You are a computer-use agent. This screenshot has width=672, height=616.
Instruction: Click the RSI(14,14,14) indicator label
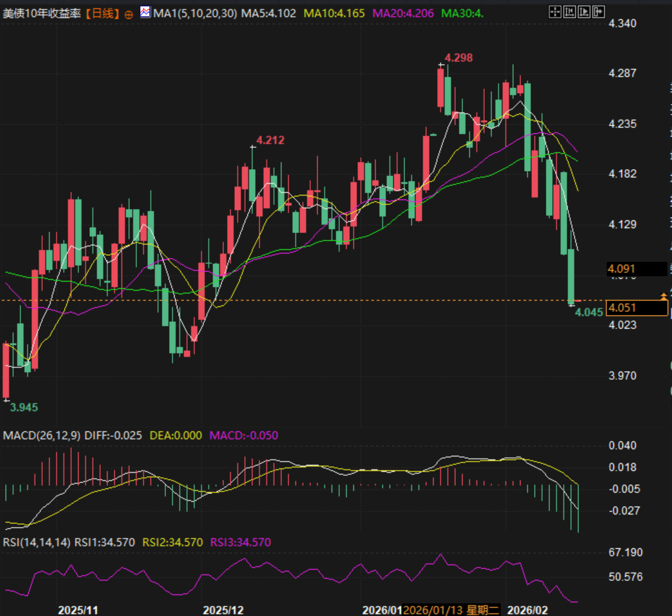tap(36, 542)
